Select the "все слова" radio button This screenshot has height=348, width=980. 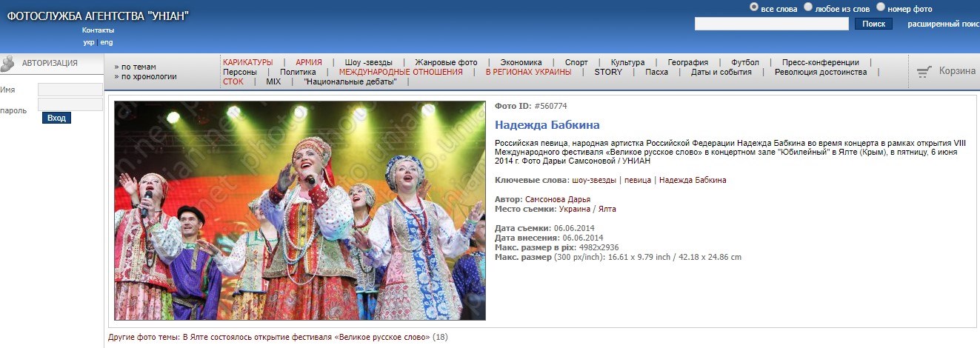point(754,7)
